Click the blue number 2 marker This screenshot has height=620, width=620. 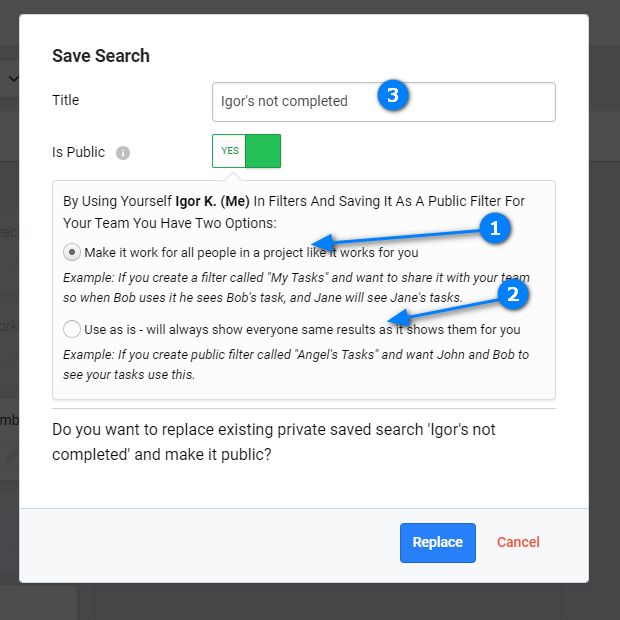pyautogui.click(x=513, y=294)
